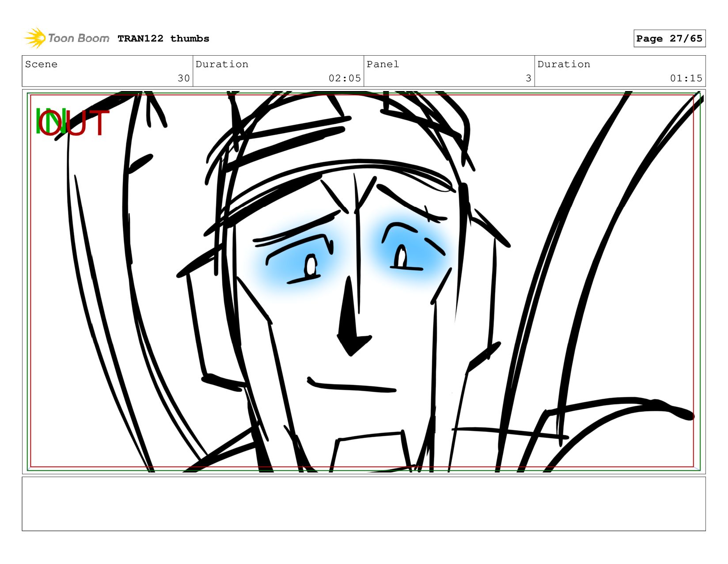Click the character's mouth line
Image resolution: width=728 pixels, height=564 pixels.
coord(351,386)
